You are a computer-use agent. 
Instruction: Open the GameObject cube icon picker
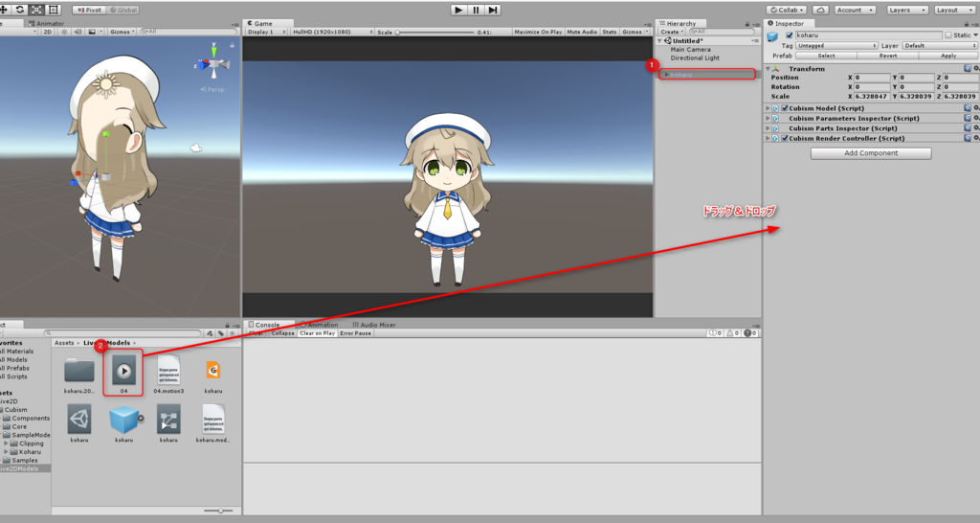772,36
